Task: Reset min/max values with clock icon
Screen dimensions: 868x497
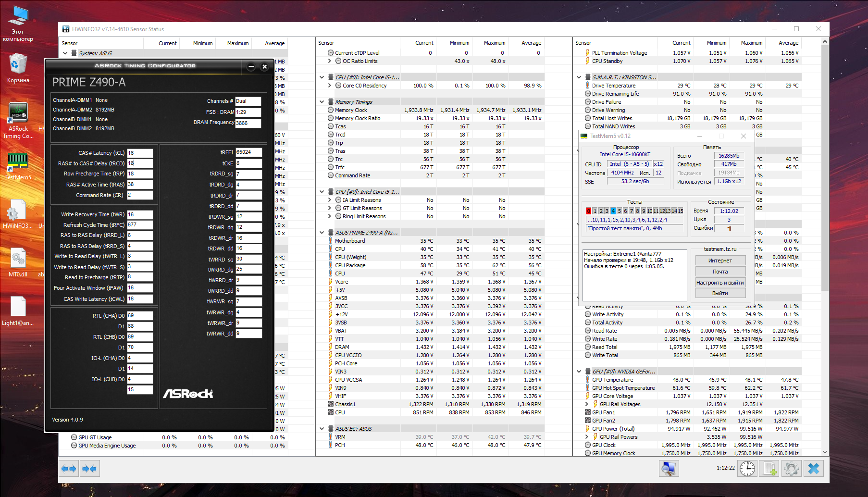Action: point(747,468)
